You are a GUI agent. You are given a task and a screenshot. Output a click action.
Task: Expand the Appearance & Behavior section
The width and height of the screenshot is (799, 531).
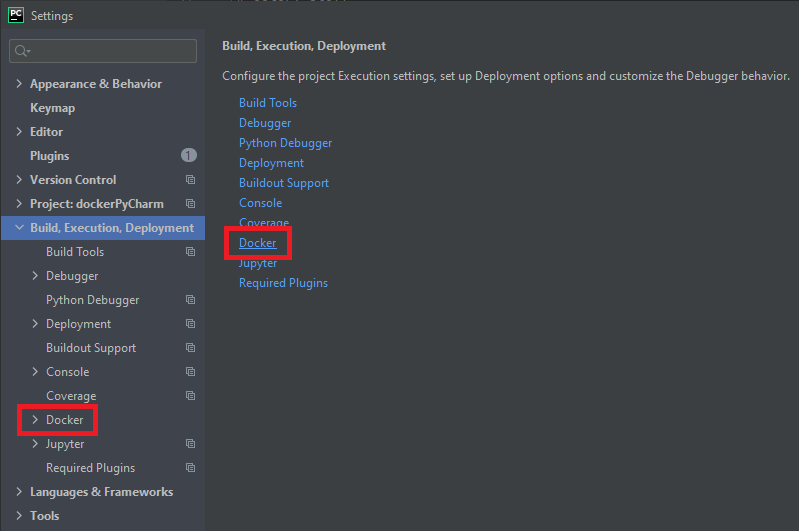coord(19,84)
